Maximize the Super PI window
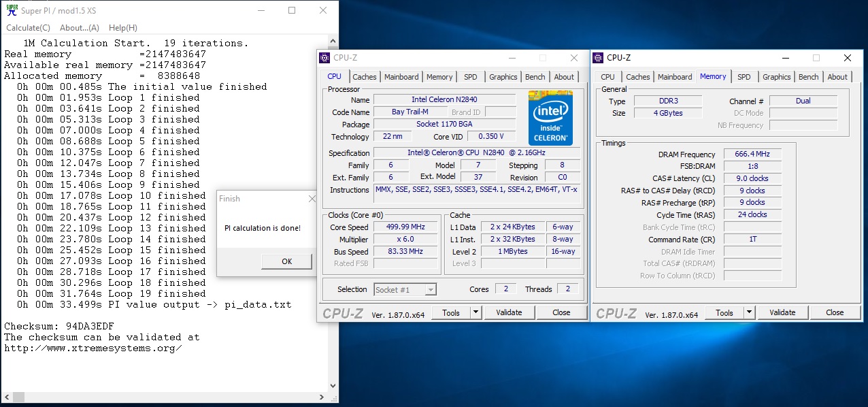The image size is (868, 407). click(x=291, y=10)
